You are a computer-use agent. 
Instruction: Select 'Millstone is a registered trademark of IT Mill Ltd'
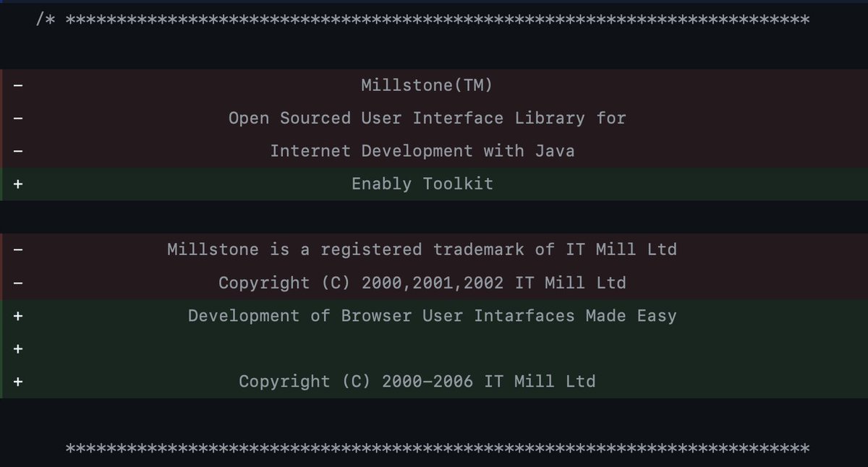(422, 249)
